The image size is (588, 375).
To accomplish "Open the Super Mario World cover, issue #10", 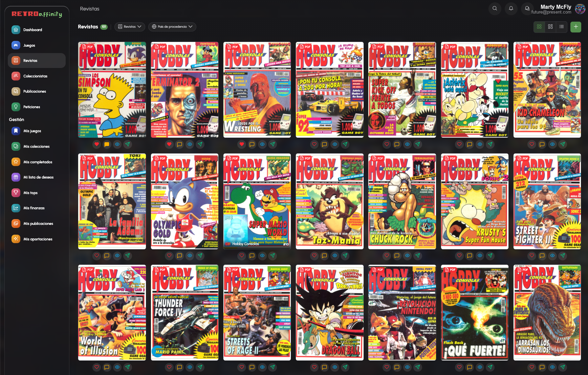I will (257, 201).
